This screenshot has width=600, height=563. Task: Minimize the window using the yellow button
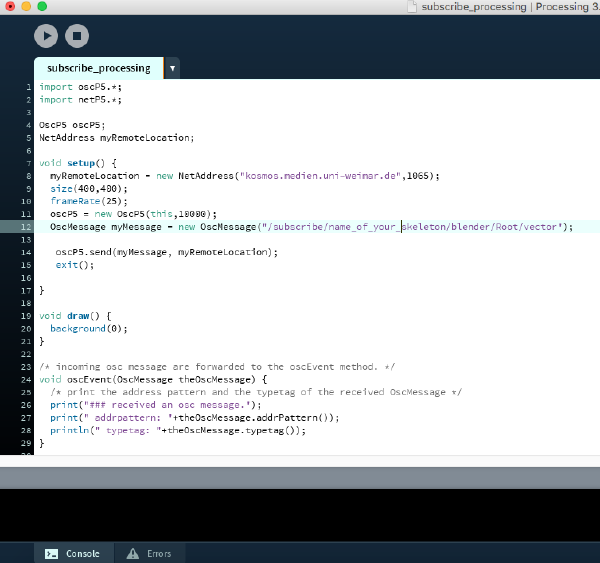tap(25, 7)
